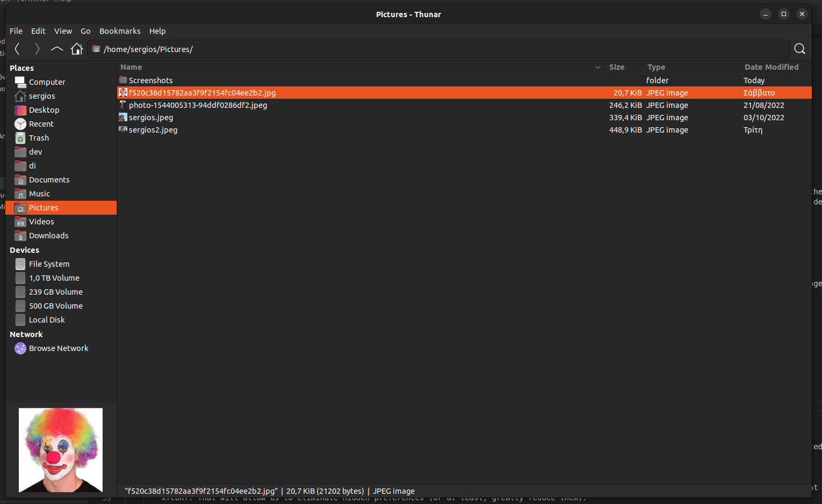Click the Trash bin icon
This screenshot has height=504, width=822.
(x=20, y=138)
